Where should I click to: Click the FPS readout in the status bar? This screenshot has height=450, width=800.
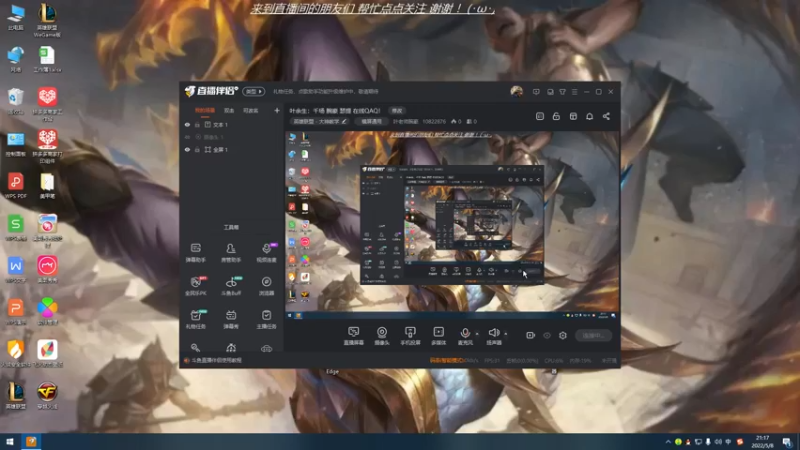tap(492, 360)
